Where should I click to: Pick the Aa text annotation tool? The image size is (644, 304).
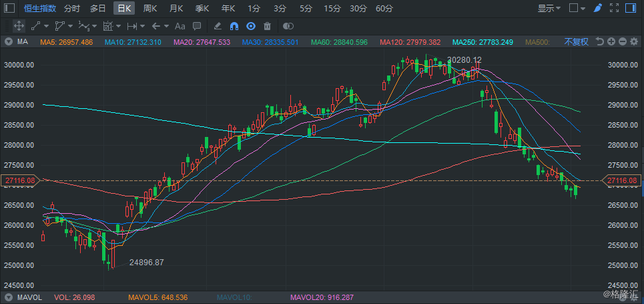(180, 26)
